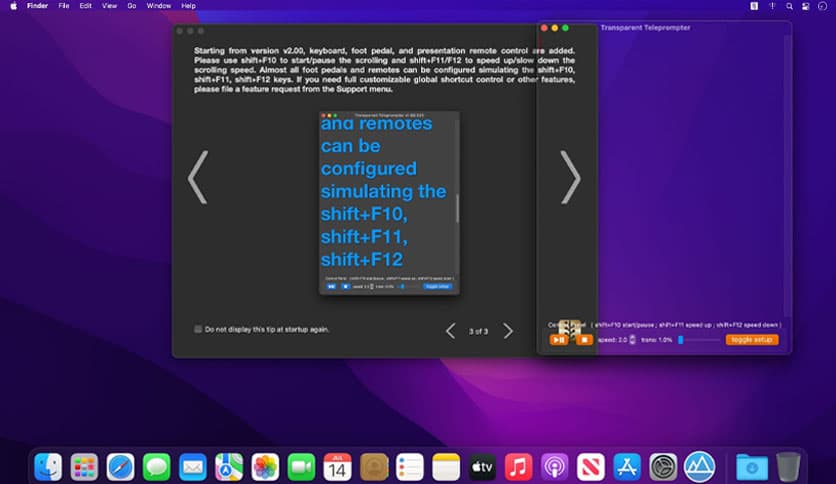The height and width of the screenshot is (484, 836).
Task: Minimize the Transparent Teleprompter window
Action: (555, 28)
